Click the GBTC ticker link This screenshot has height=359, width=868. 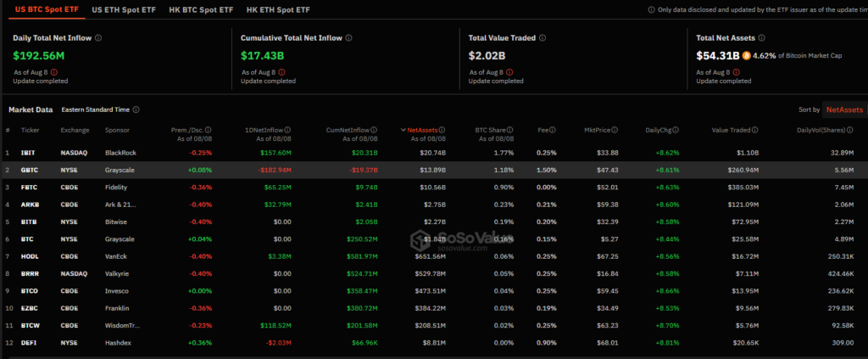click(x=29, y=170)
